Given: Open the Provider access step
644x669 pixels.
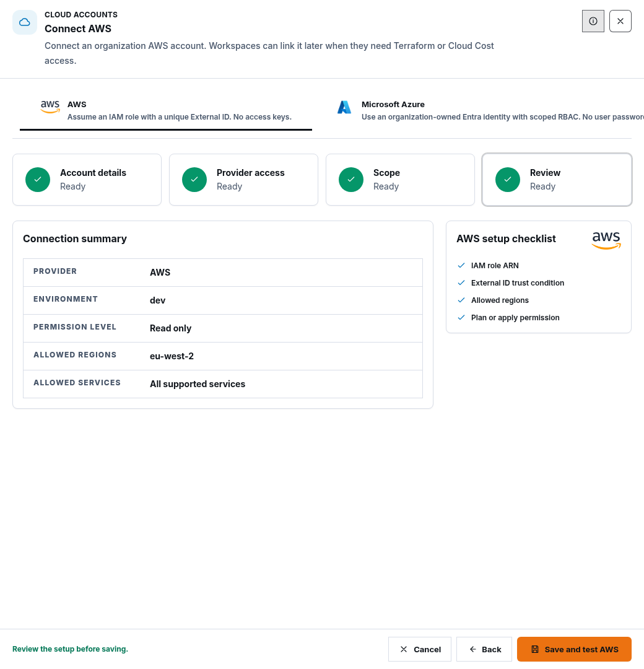Looking at the screenshot, I should click(243, 180).
